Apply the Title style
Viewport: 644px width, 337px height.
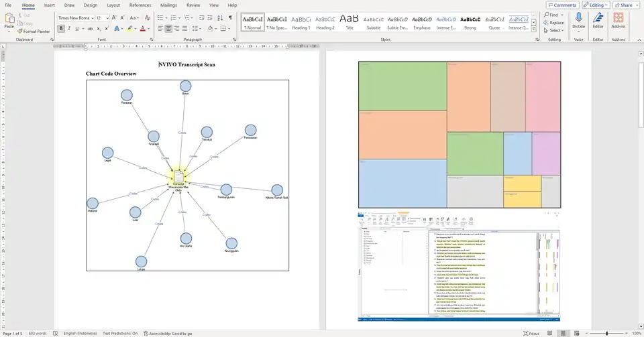(x=349, y=23)
